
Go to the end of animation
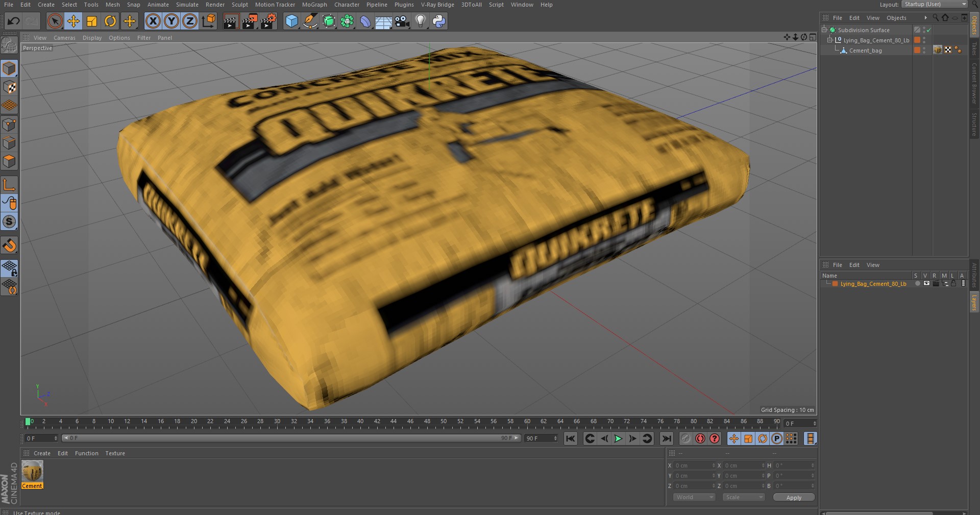[x=667, y=438]
